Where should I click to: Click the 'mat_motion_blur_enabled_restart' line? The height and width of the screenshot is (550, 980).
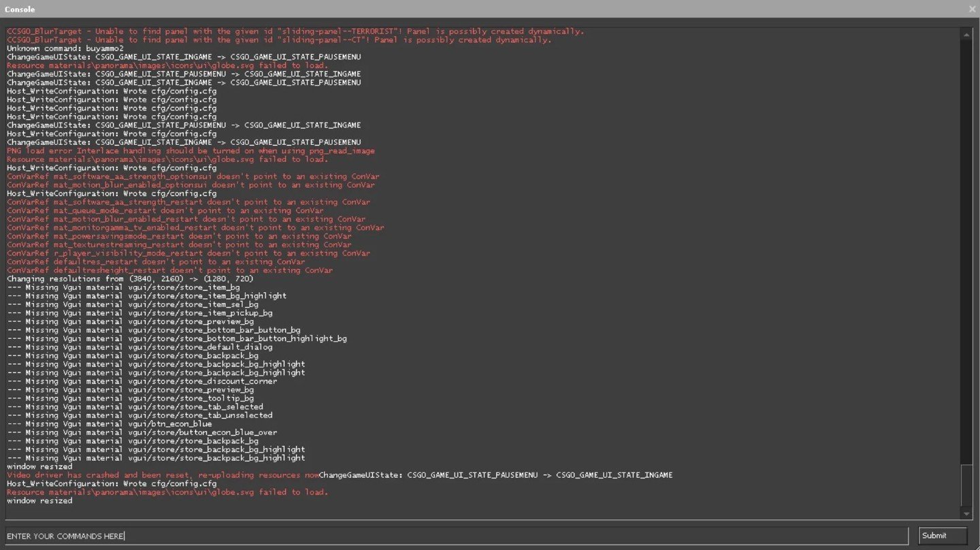[186, 219]
